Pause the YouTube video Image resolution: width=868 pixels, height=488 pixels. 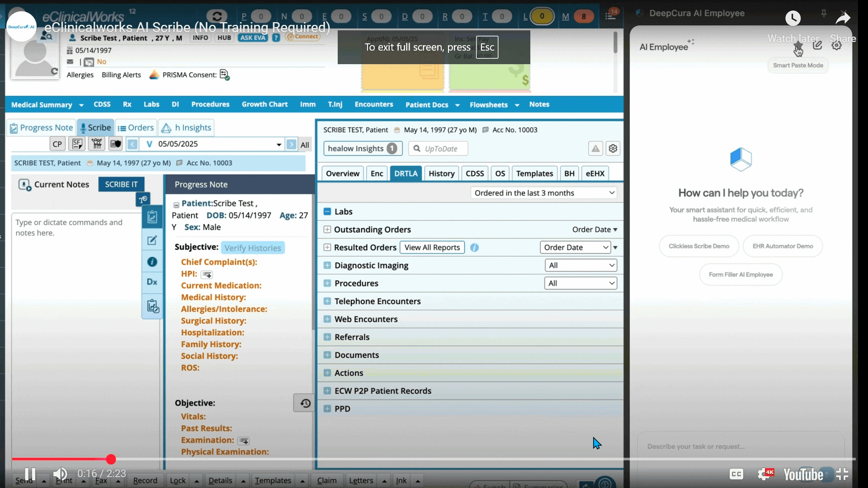point(30,474)
